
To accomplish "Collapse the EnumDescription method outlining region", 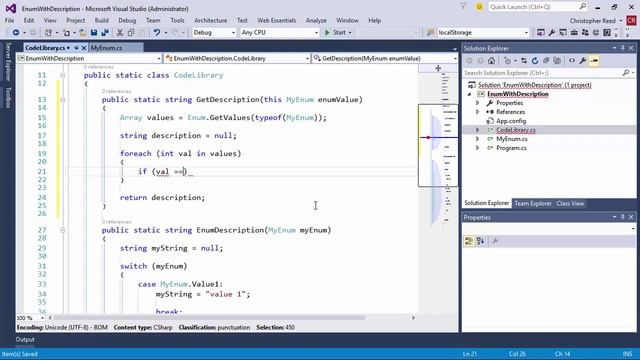I will pyautogui.click(x=62, y=230).
